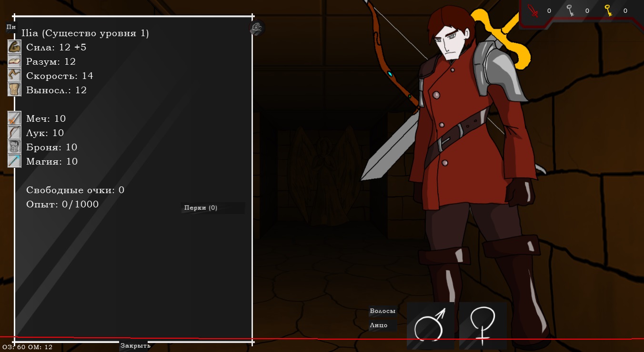Click the red sword counter icon
Image resolution: width=644 pixels, height=352 pixels.
click(x=533, y=10)
